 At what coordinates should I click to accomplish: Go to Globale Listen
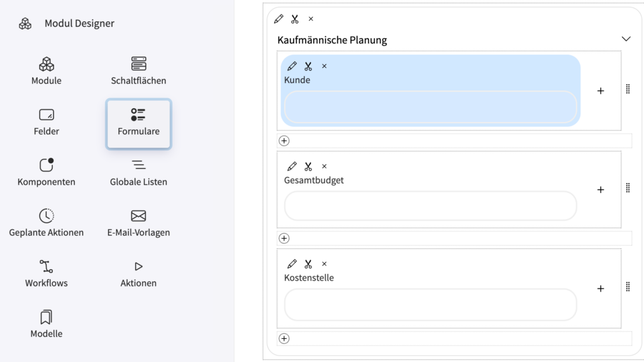click(x=138, y=172)
